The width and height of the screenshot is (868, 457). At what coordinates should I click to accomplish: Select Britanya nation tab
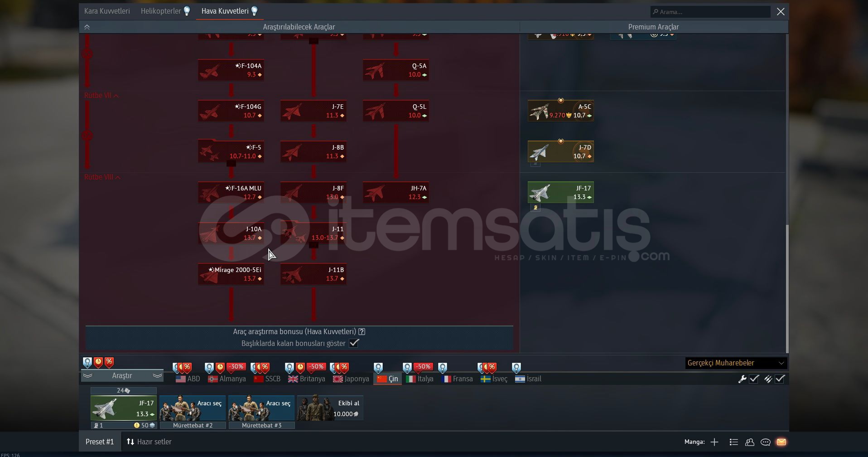[307, 379]
